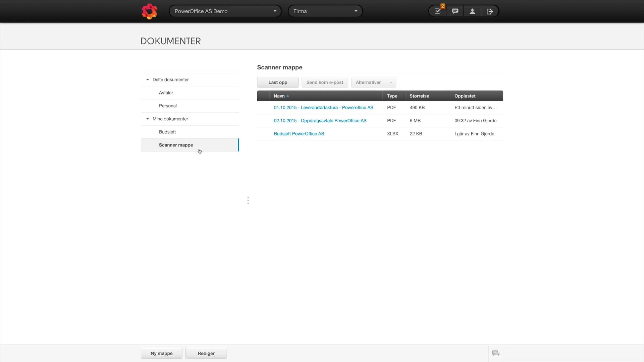Screen dimensions: 644x362
Task: Click the sign out icon
Action: pos(490,11)
